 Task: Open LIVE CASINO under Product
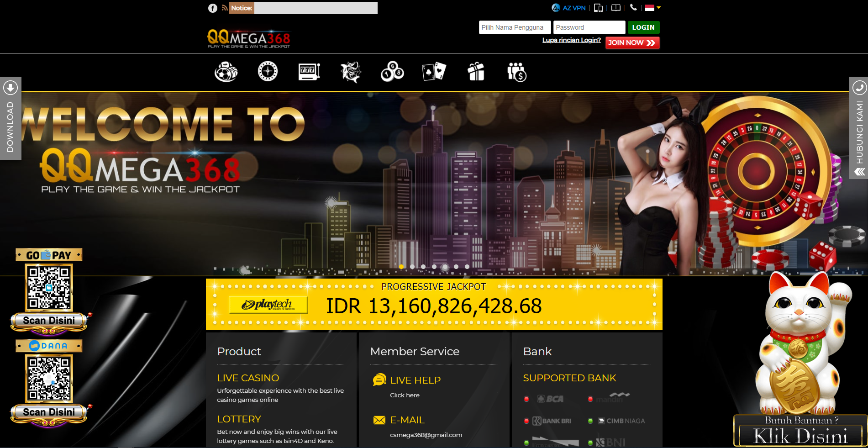click(248, 378)
